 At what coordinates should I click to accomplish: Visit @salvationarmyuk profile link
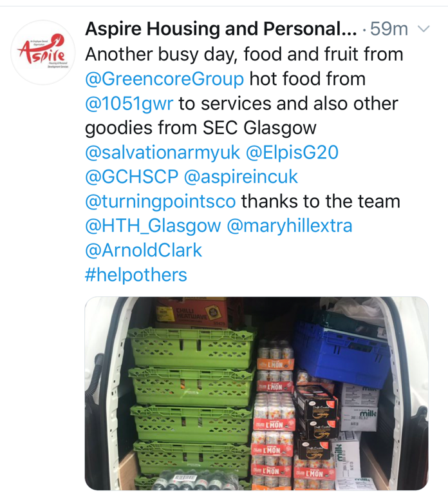[162, 153]
